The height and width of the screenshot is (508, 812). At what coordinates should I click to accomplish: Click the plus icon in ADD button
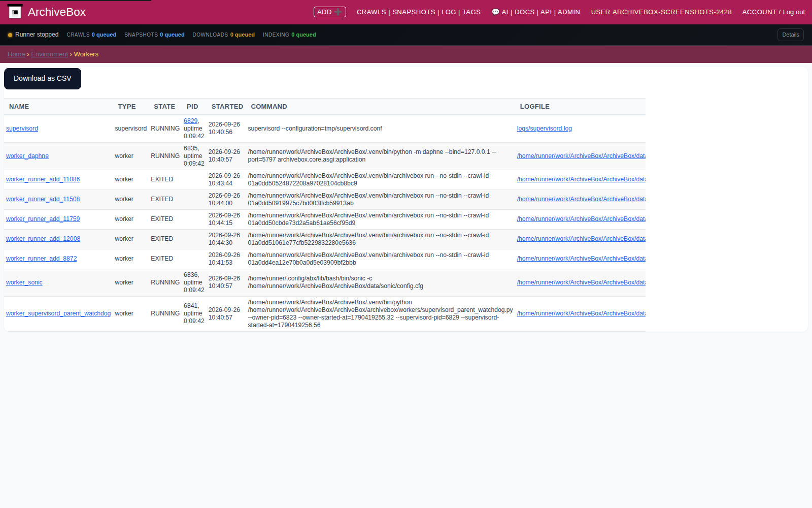click(x=338, y=12)
